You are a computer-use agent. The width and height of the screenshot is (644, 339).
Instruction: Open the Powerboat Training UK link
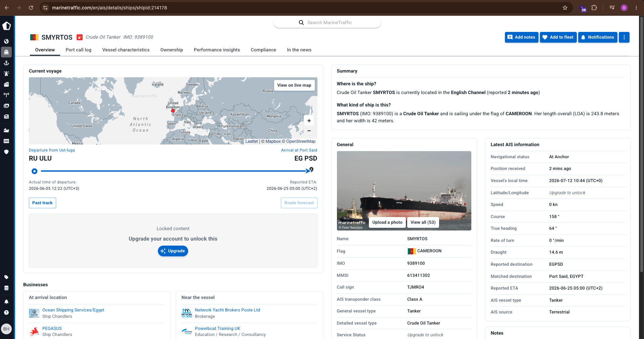click(217, 329)
